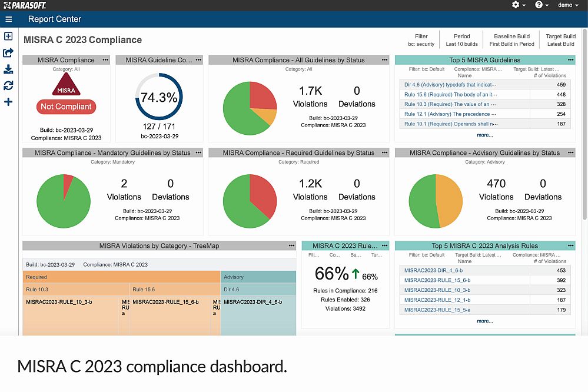Click the Download report icon
This screenshot has width=588, height=392.
tap(8, 69)
